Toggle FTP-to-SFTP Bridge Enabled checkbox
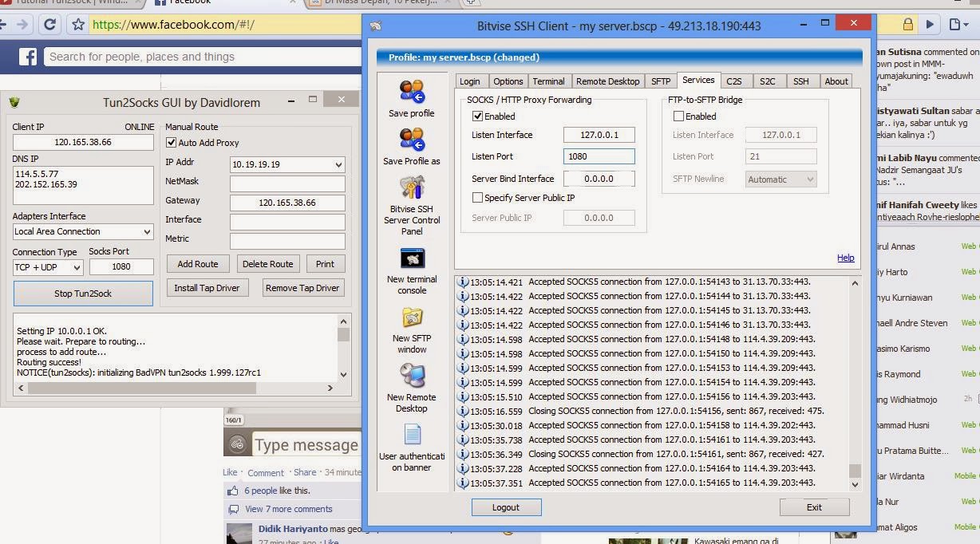 click(x=678, y=116)
